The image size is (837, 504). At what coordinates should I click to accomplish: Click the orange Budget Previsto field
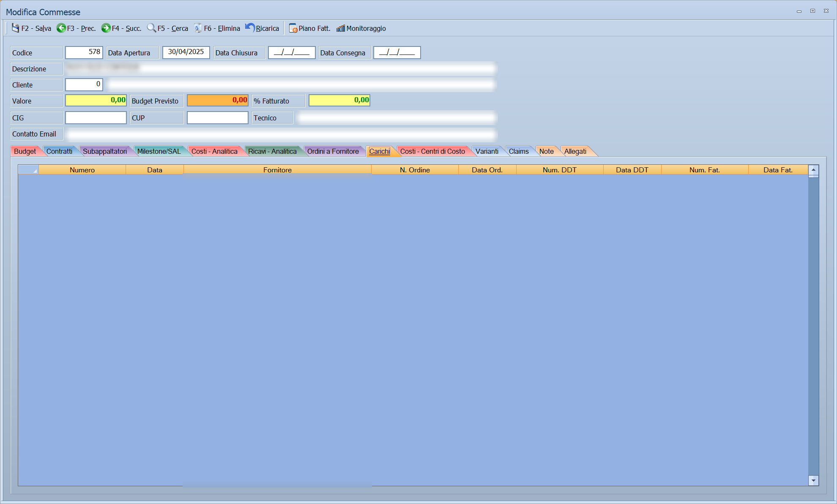(x=218, y=101)
